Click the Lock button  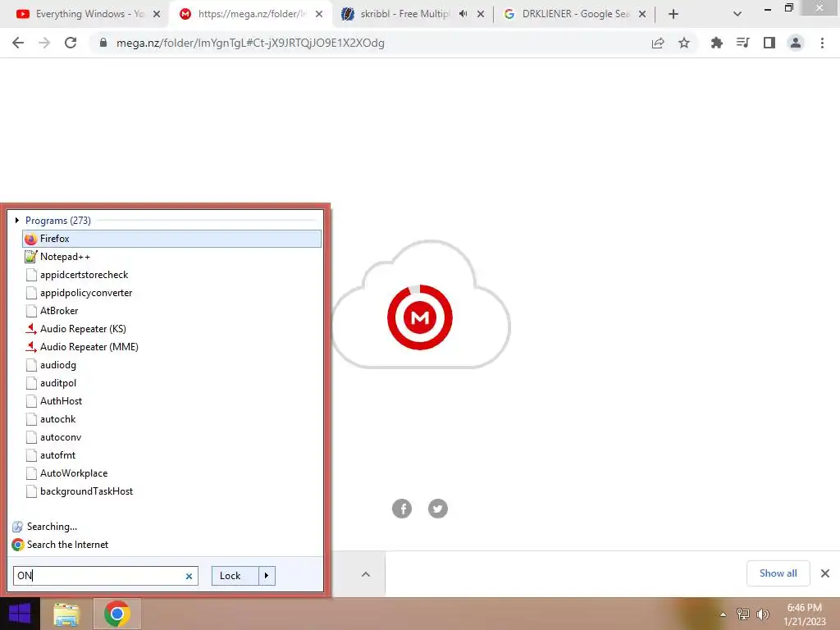pyautogui.click(x=235, y=576)
